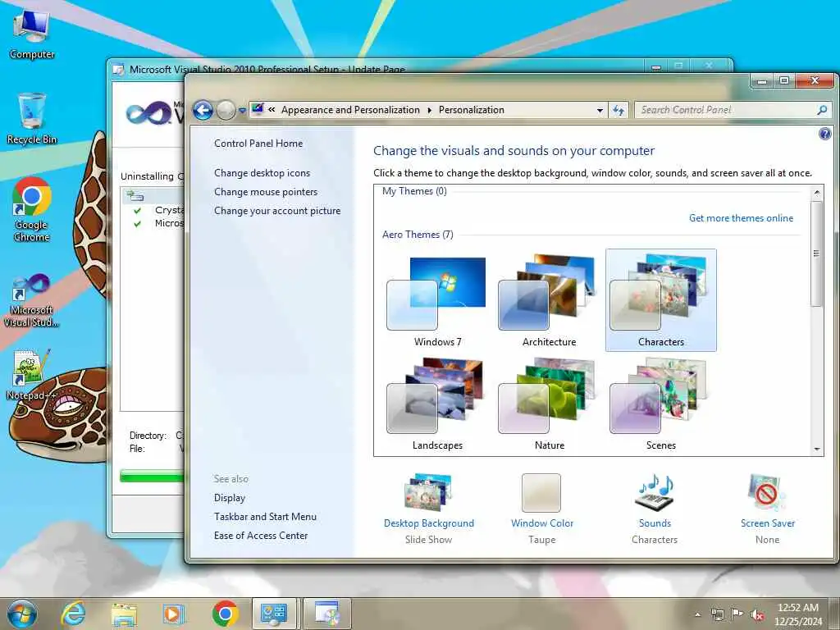Click the theme list scrollbar thumb
Viewport: 840px width, 630px height.
point(816,253)
